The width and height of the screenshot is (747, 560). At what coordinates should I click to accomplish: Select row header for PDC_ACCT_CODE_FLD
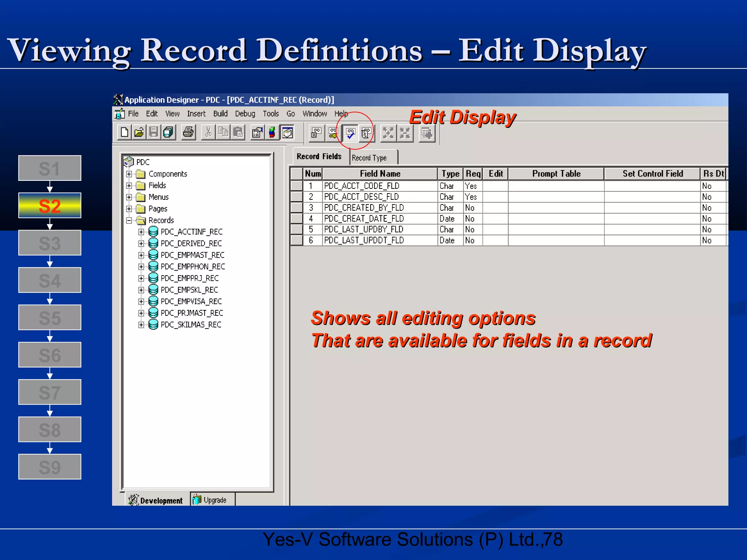tap(297, 186)
